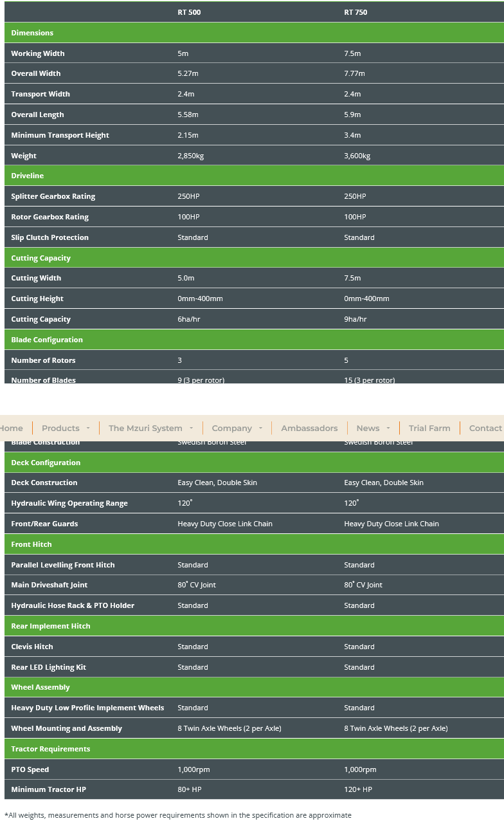Click the approximate measurements footnote text
This screenshot has height=828, width=504.
click(x=178, y=815)
